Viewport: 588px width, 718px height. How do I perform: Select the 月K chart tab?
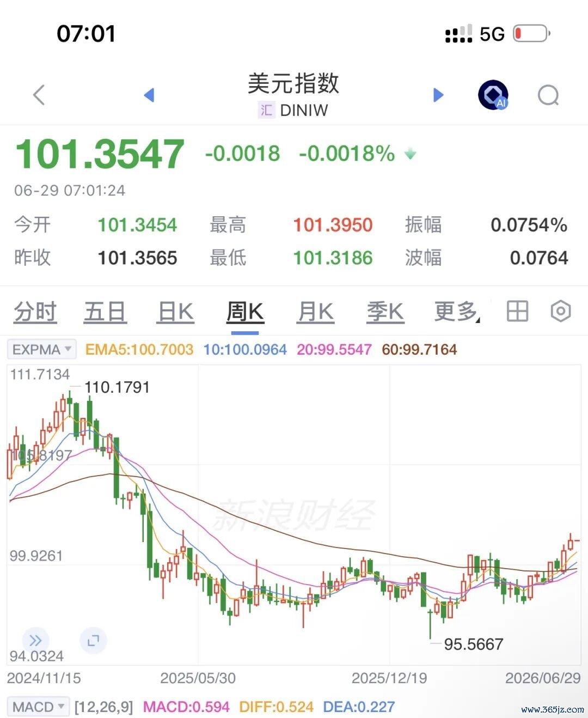tap(316, 312)
